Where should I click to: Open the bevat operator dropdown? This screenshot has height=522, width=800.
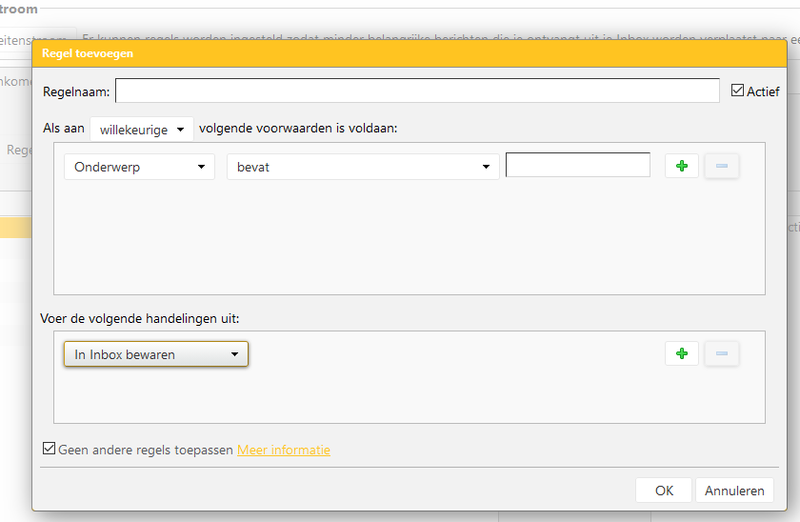pyautogui.click(x=362, y=167)
